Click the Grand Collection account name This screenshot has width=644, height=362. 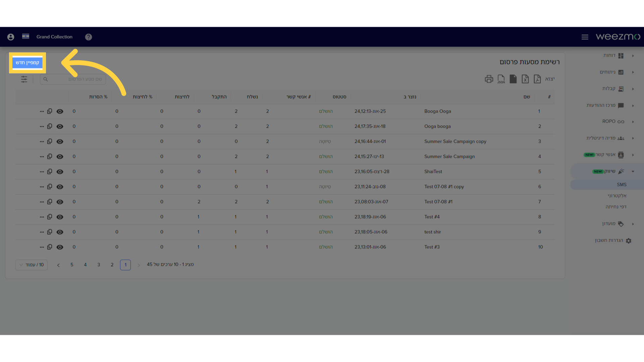coord(54,37)
